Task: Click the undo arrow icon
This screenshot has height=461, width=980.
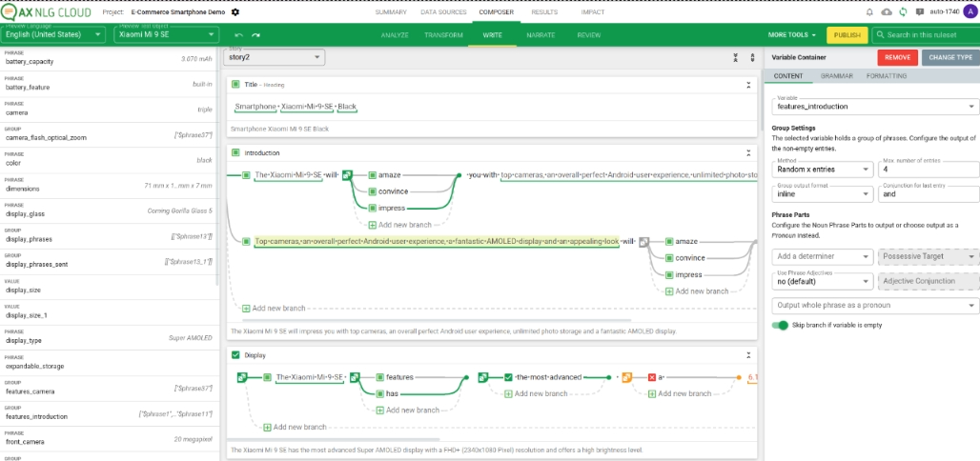Action: 238,35
